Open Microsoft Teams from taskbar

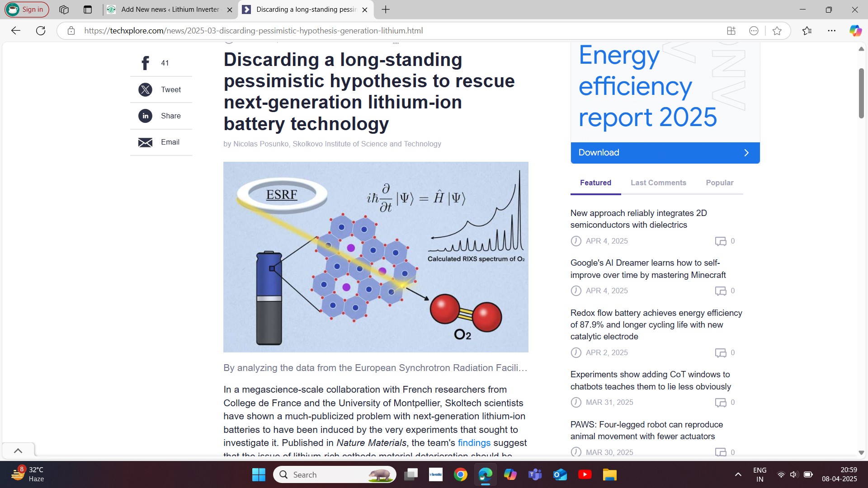535,474
